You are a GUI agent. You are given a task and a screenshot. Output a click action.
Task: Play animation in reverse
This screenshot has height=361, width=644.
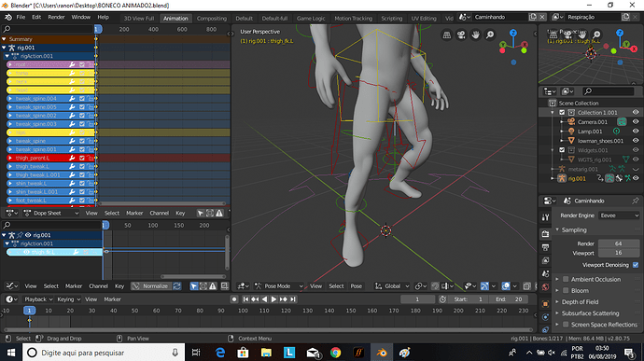(x=264, y=299)
